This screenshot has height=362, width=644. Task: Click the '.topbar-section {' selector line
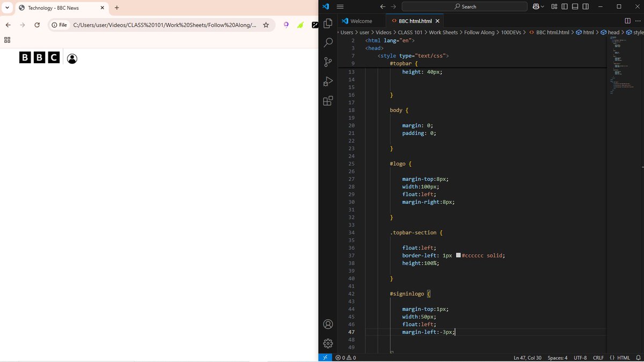416,233
